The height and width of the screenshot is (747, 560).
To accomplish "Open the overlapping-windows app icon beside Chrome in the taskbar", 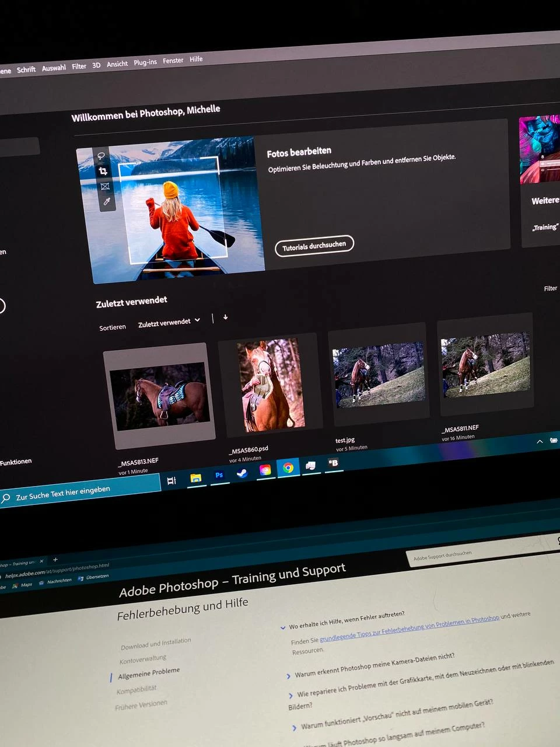I will tap(311, 465).
